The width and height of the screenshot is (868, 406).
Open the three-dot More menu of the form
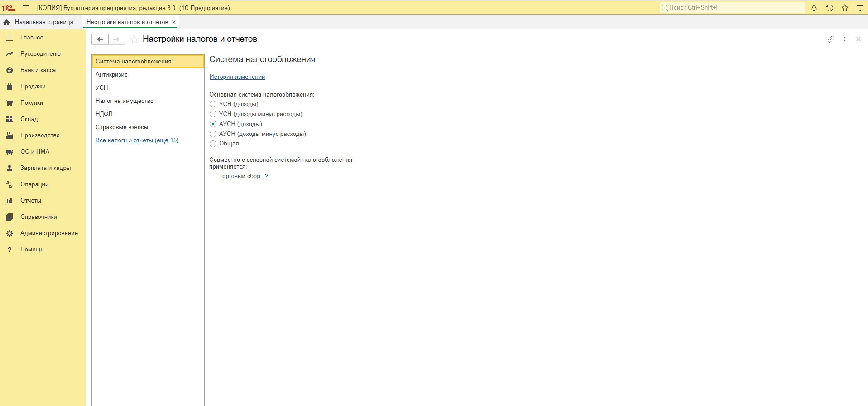point(845,39)
